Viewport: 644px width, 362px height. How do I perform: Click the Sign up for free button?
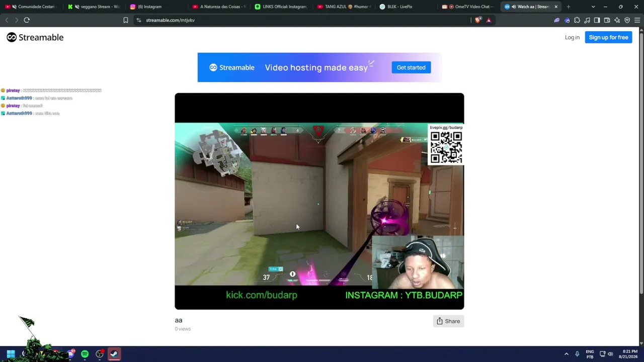tap(608, 37)
